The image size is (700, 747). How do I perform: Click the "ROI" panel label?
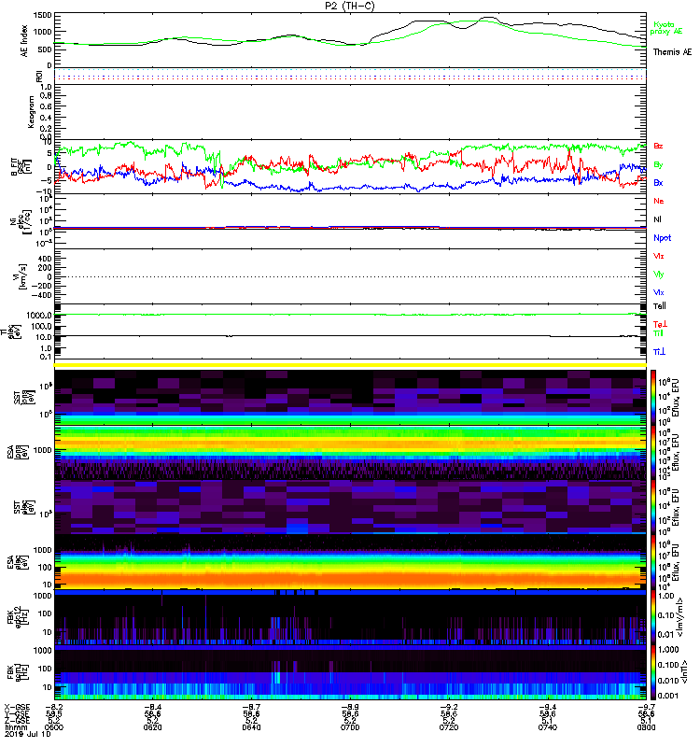pos(39,77)
